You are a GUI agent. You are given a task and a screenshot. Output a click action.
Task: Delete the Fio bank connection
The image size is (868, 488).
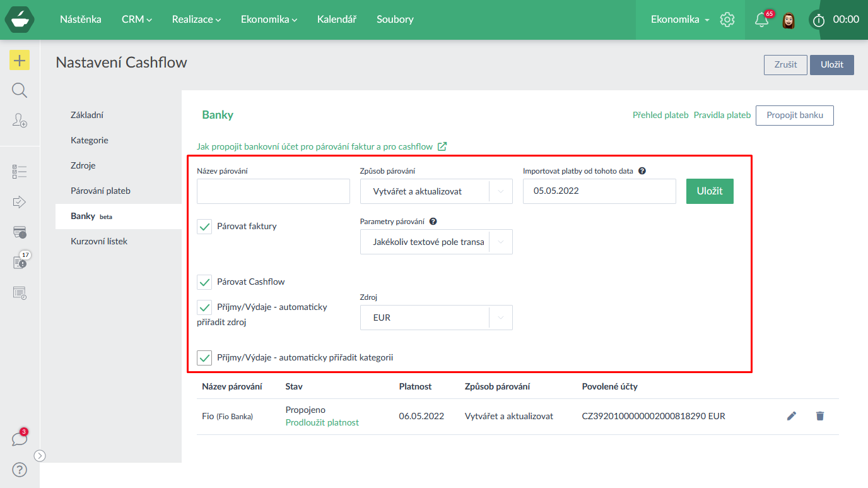[x=819, y=416]
